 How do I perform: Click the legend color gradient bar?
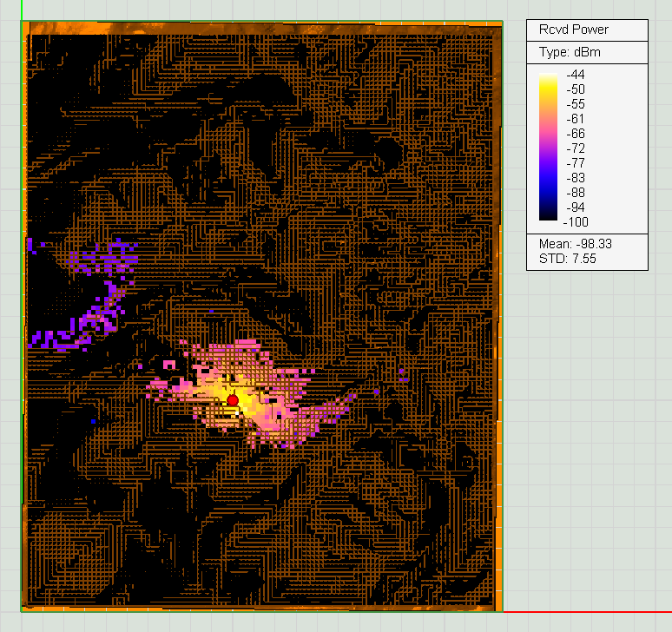tap(548, 148)
